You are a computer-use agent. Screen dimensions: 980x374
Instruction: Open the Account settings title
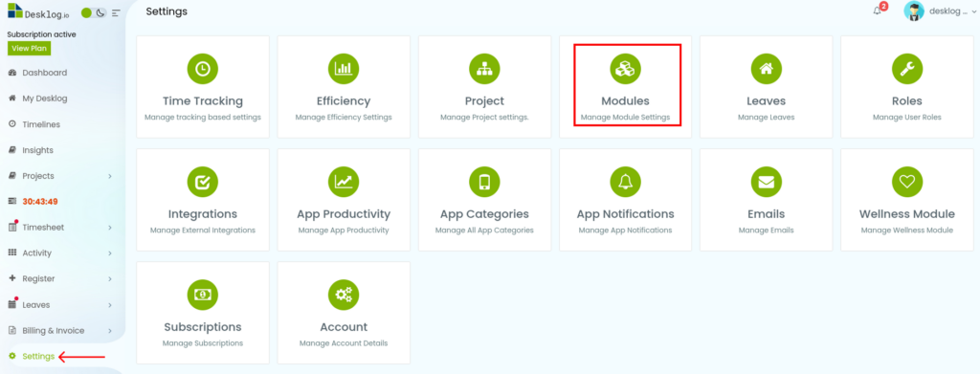coord(344,326)
